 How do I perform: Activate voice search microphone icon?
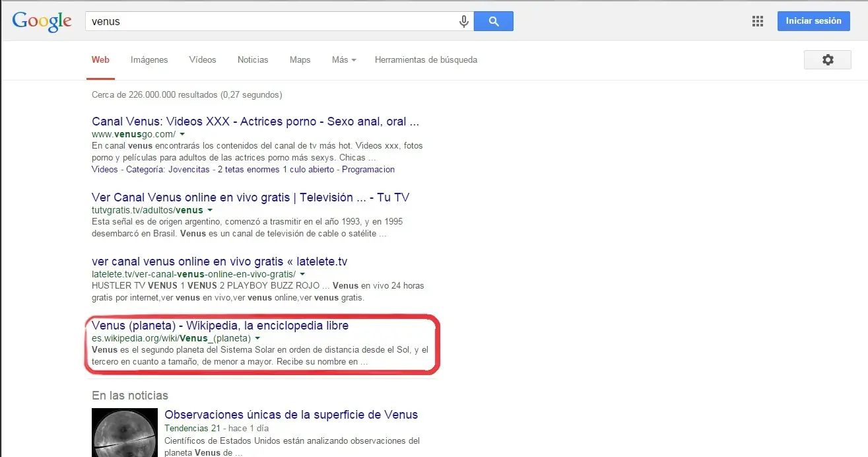coord(464,21)
